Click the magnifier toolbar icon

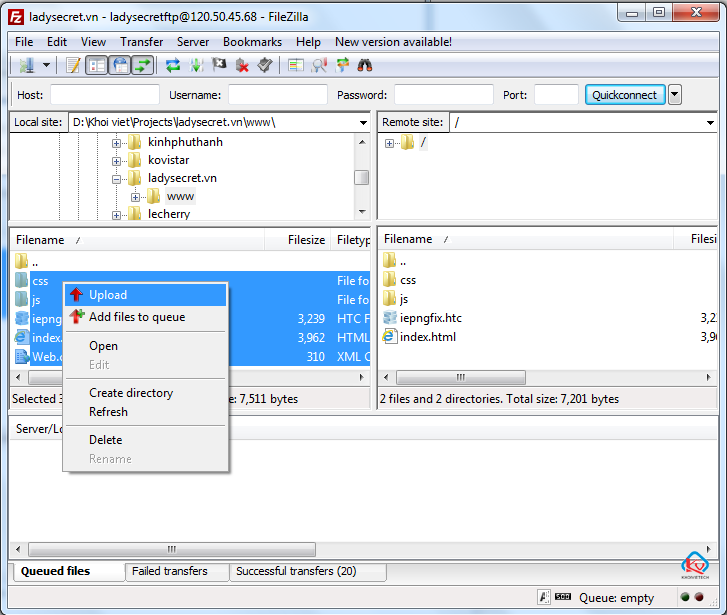[x=319, y=65]
